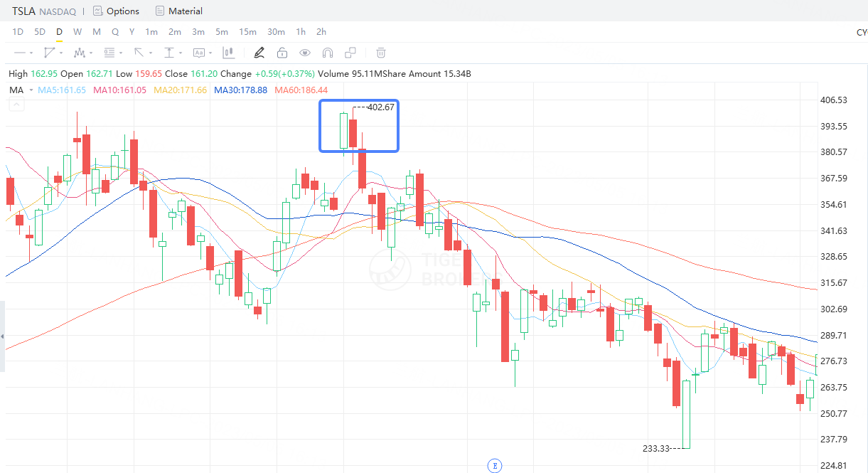Open the Options chart icon

pyautogui.click(x=97, y=11)
